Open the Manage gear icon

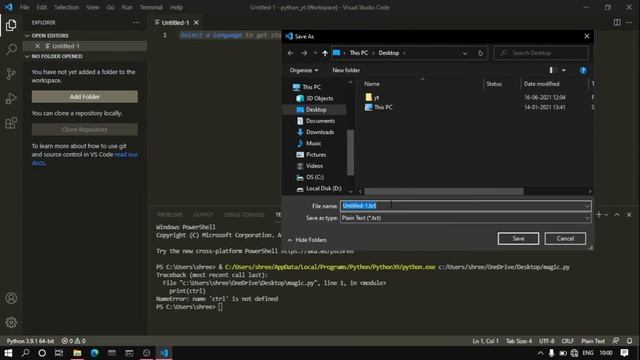[11, 322]
